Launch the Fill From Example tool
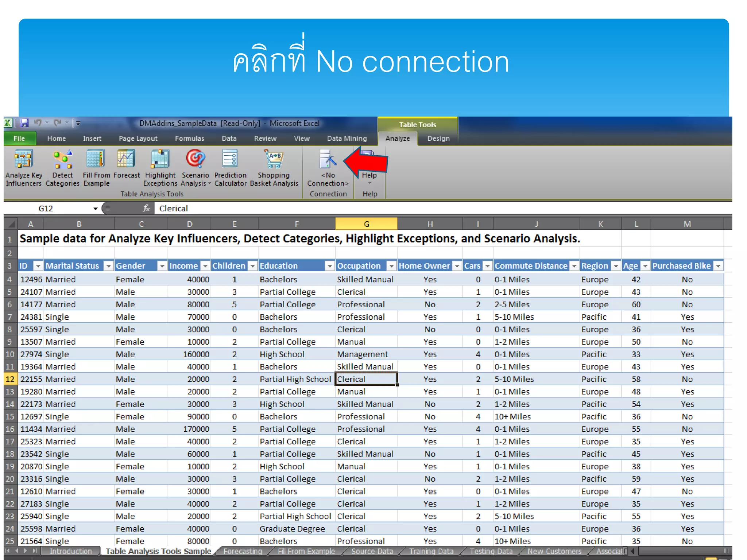Image resolution: width=747 pixels, height=560 pixels. coord(96,159)
